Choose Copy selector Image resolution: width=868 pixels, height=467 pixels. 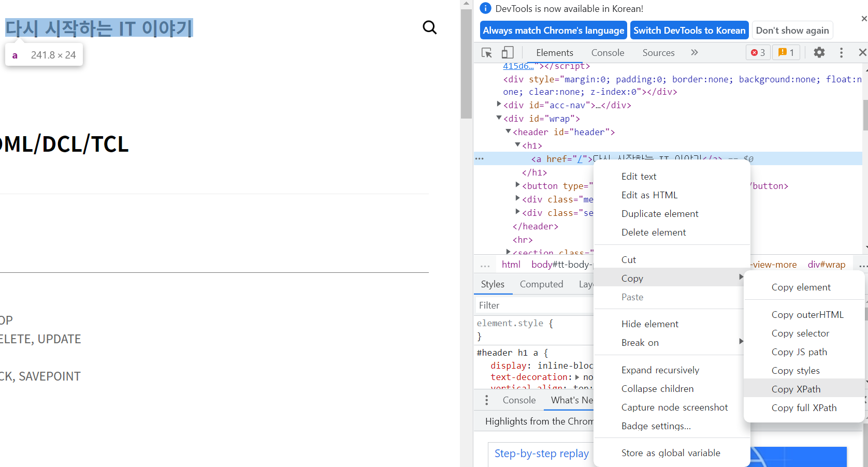click(804, 333)
